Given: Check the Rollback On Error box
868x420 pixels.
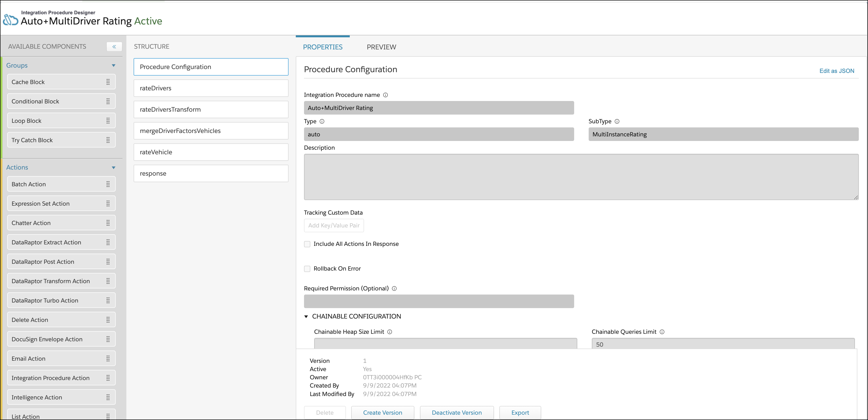Looking at the screenshot, I should 307,269.
